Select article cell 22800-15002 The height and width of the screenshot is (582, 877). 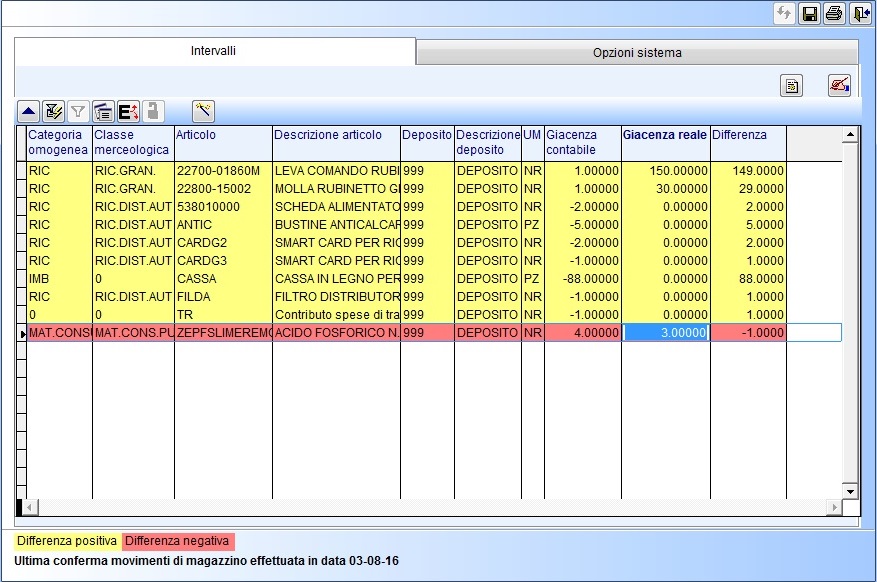(x=223, y=189)
